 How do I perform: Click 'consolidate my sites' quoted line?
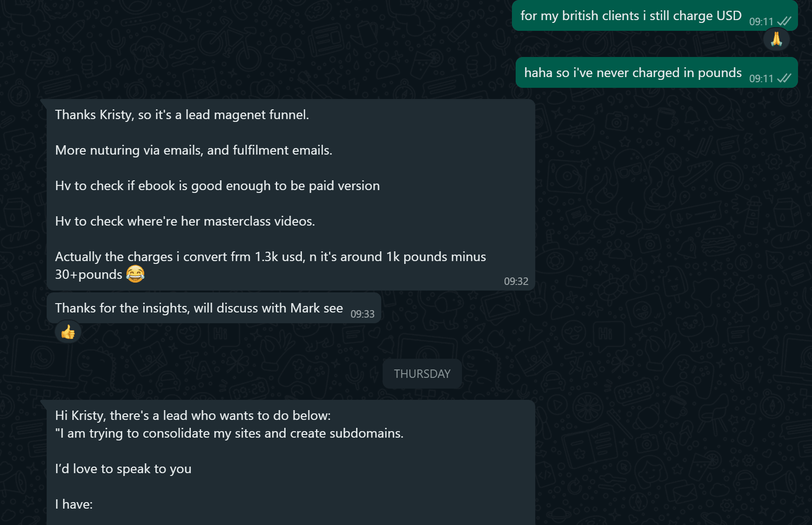[229, 433]
